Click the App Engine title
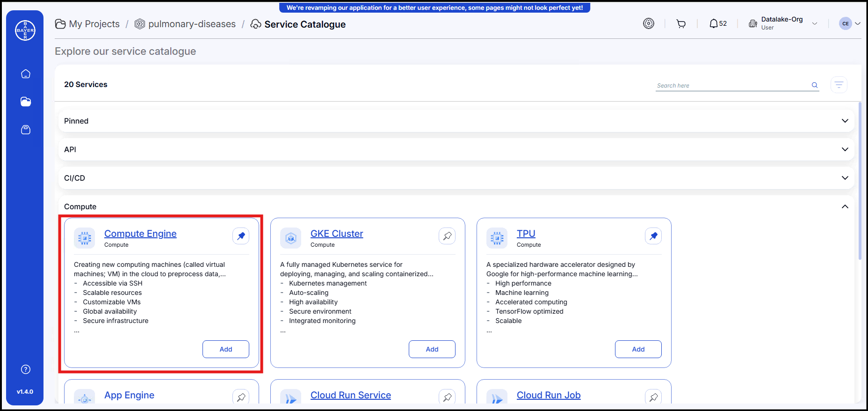Image resolution: width=868 pixels, height=411 pixels. click(130, 395)
